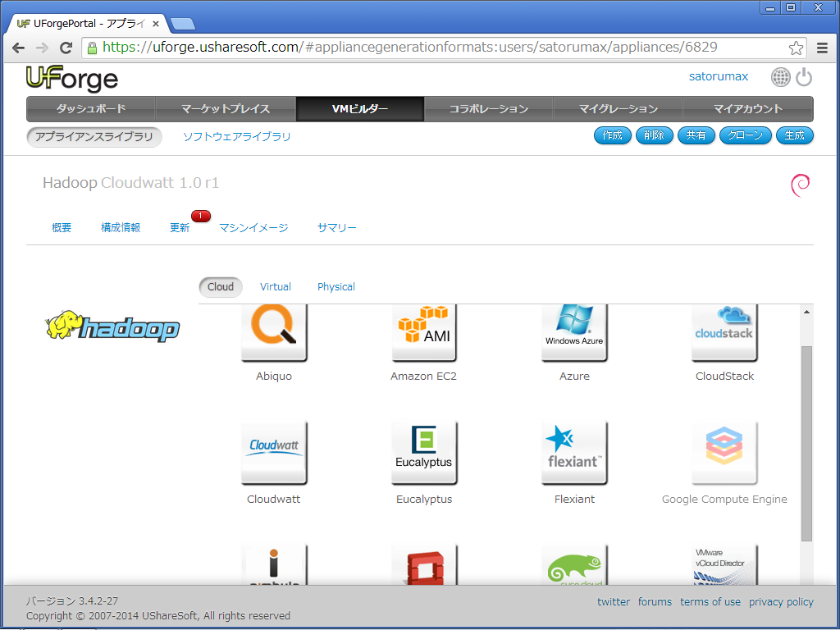840x630 pixels.
Task: Choose the VMware vCloud Director icon
Action: click(x=724, y=564)
